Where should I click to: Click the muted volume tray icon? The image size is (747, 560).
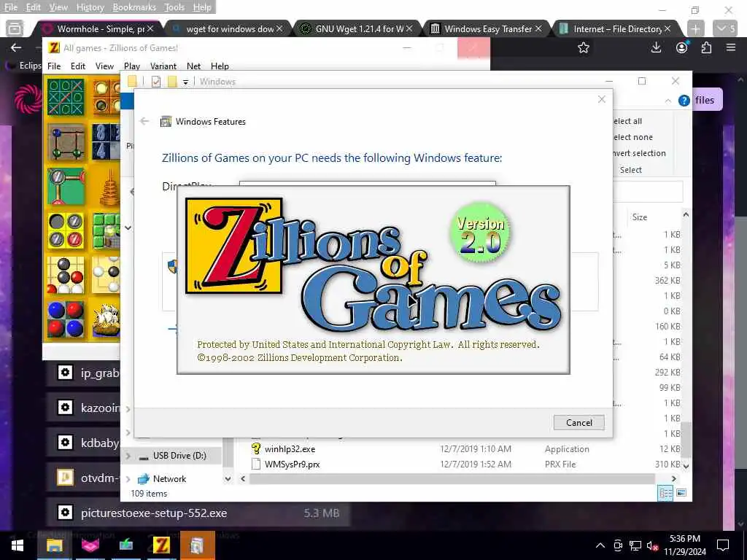(x=652, y=545)
